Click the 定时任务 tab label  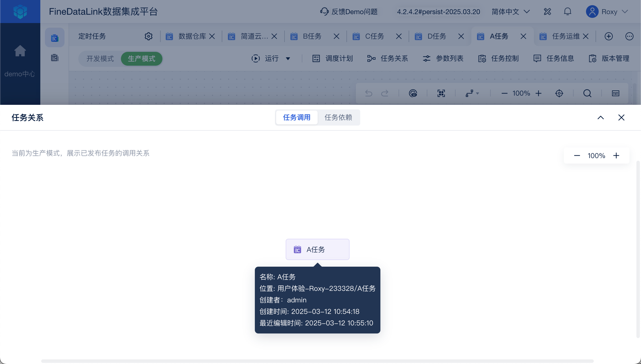click(92, 36)
